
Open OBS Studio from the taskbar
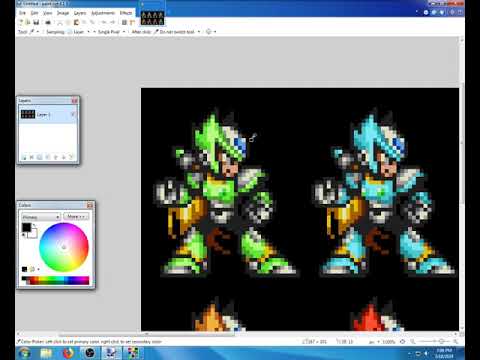pos(89,353)
